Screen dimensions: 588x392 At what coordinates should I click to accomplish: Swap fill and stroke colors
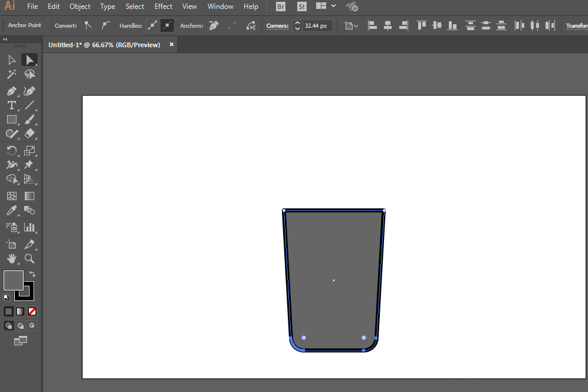tap(32, 274)
